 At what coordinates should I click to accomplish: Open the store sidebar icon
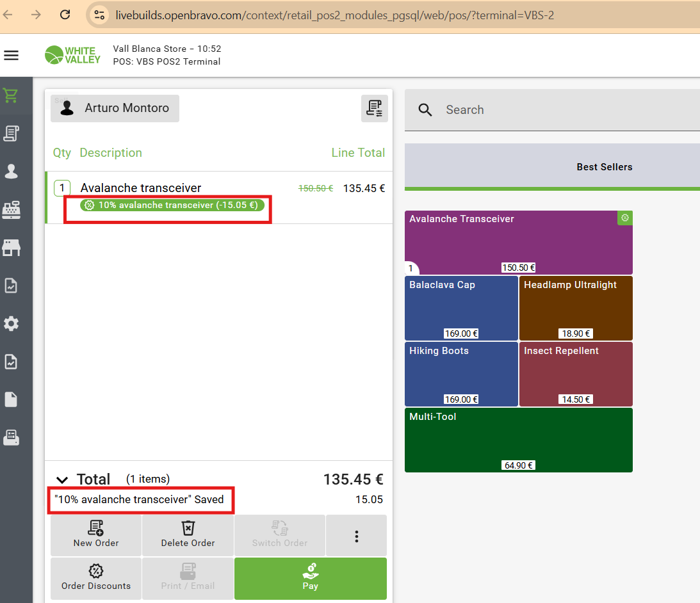11,248
